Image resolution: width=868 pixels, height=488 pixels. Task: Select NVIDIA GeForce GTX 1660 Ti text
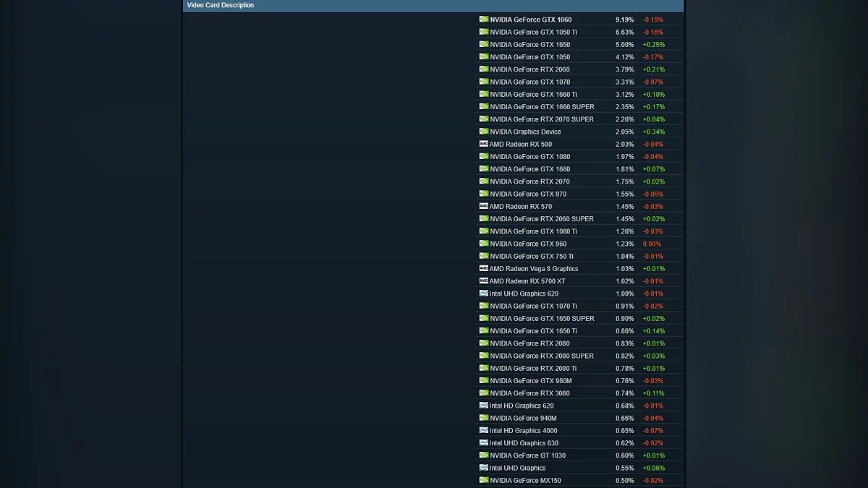coord(534,94)
